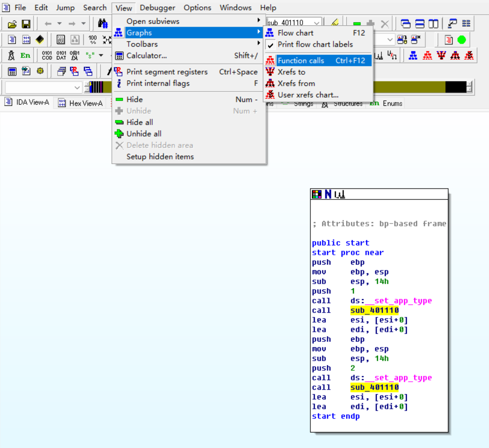
Task: Click the red R windows toolbar icon
Action: [75, 71]
